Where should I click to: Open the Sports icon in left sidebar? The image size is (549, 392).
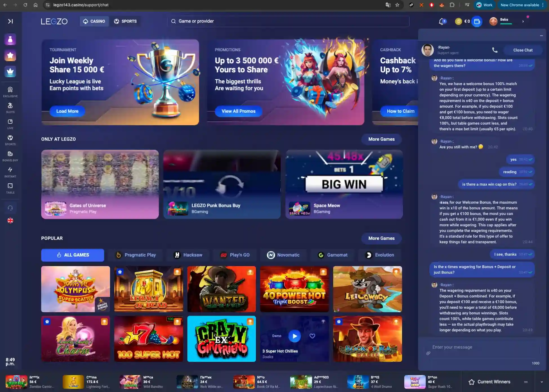tap(10, 140)
